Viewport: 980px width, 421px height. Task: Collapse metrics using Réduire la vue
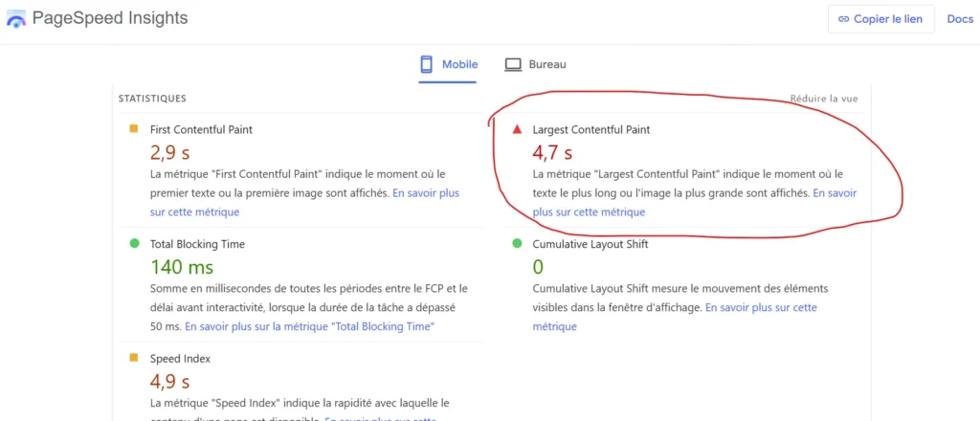[823, 99]
